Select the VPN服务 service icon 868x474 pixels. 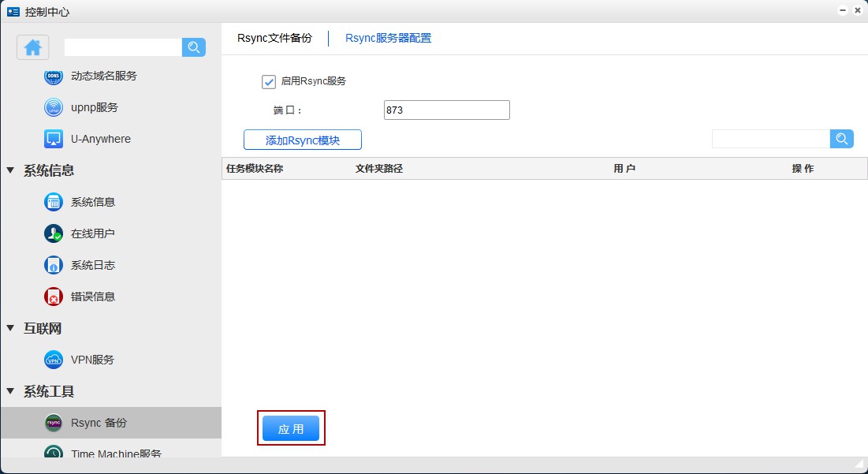coord(53,360)
